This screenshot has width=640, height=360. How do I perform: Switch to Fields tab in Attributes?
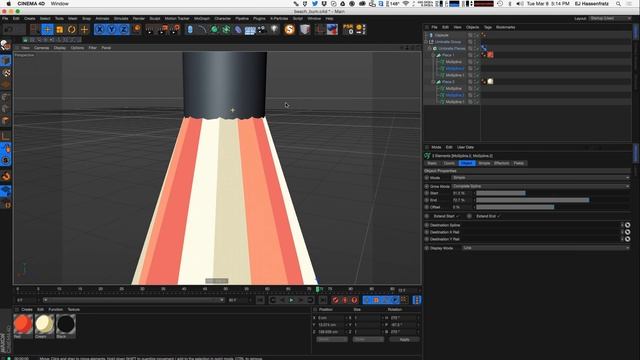tap(519, 163)
